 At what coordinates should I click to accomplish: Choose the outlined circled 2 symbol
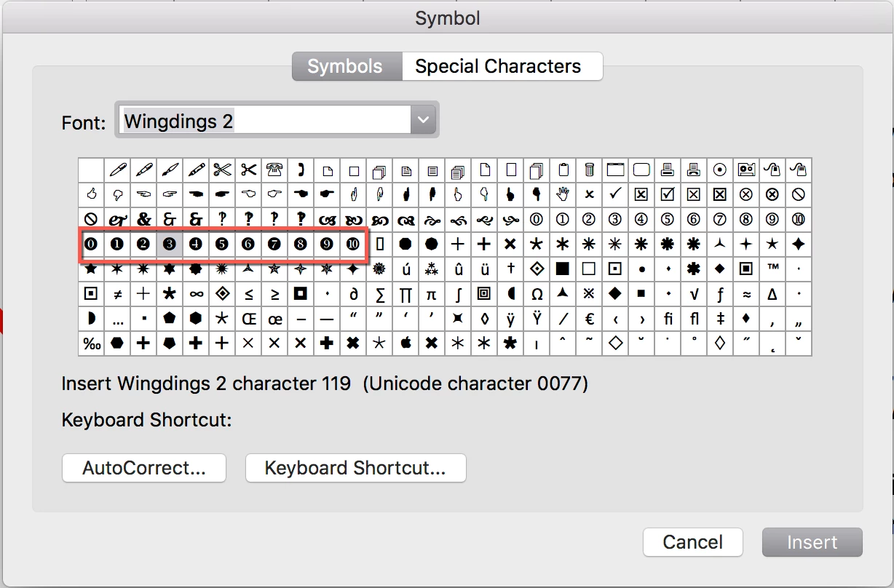pos(589,220)
